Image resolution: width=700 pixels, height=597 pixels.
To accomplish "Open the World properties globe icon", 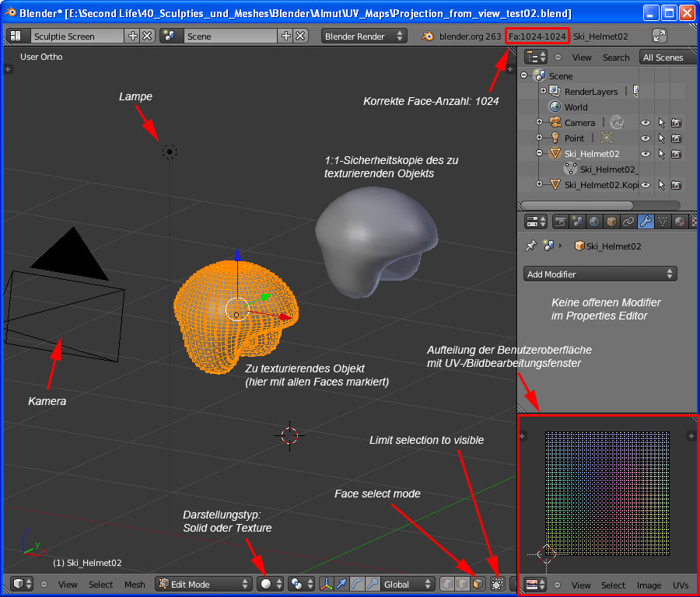I will point(594,222).
